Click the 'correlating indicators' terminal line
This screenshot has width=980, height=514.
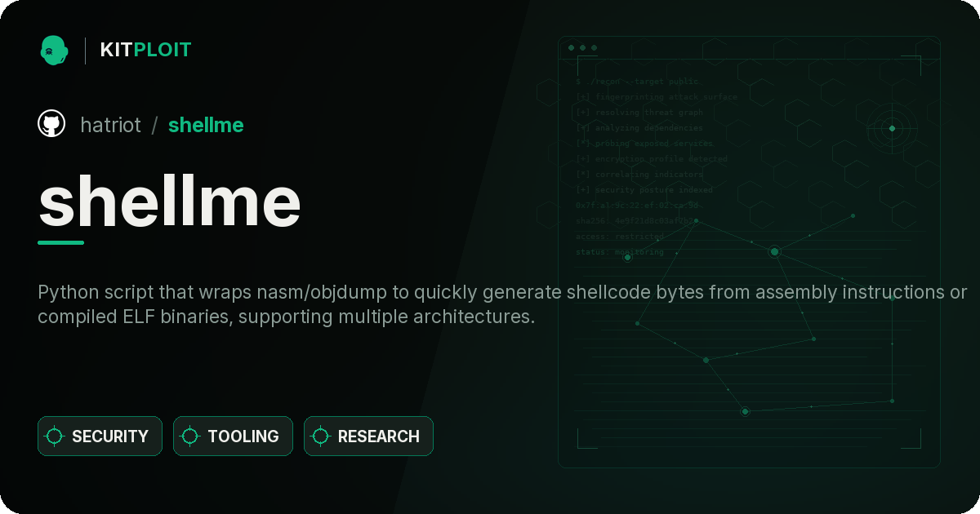click(639, 175)
